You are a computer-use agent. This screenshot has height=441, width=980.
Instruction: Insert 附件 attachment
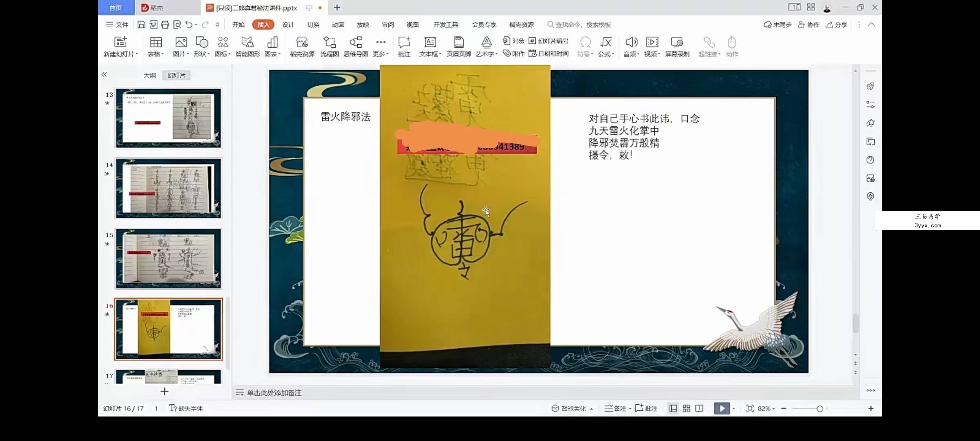(x=513, y=53)
